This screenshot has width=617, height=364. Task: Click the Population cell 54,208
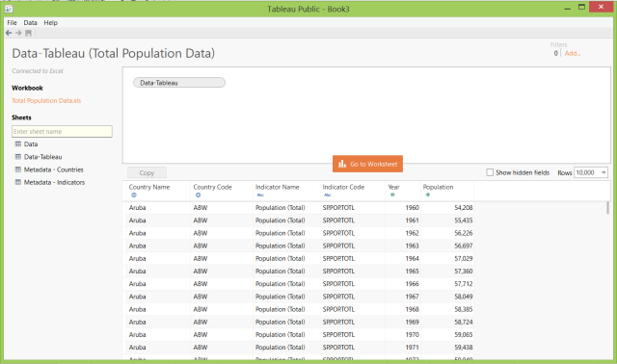[464, 208]
